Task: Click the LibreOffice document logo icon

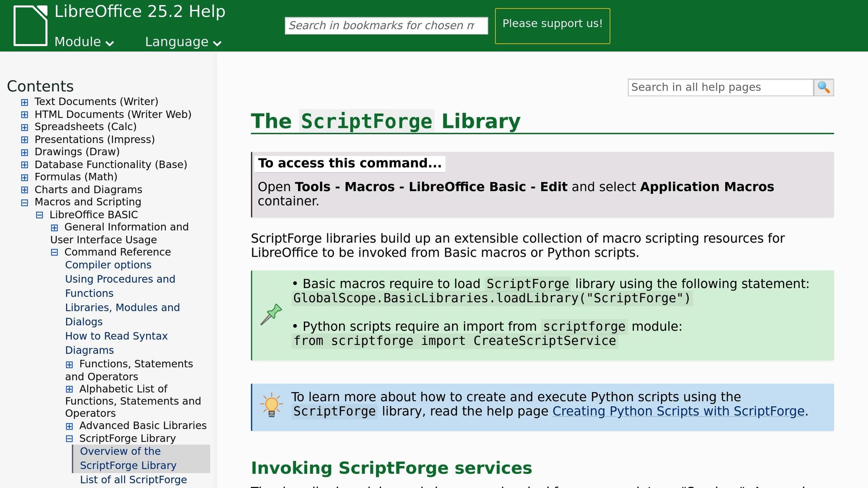Action: pyautogui.click(x=31, y=25)
